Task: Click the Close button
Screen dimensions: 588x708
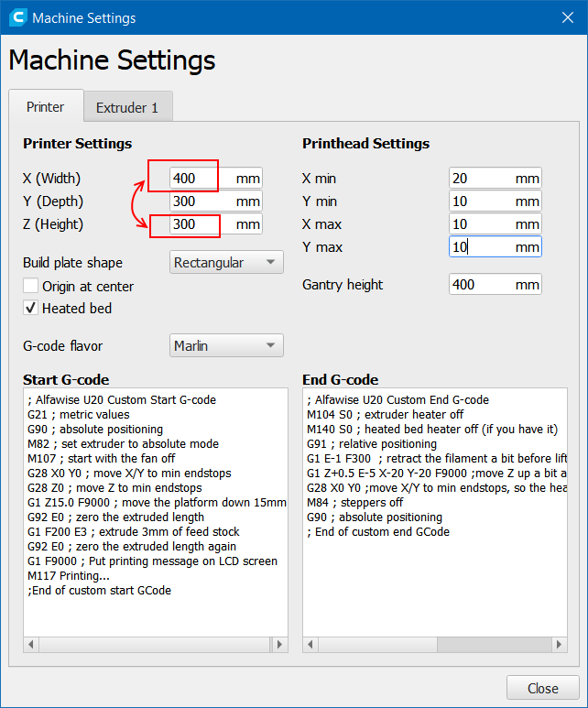Action: [x=543, y=688]
